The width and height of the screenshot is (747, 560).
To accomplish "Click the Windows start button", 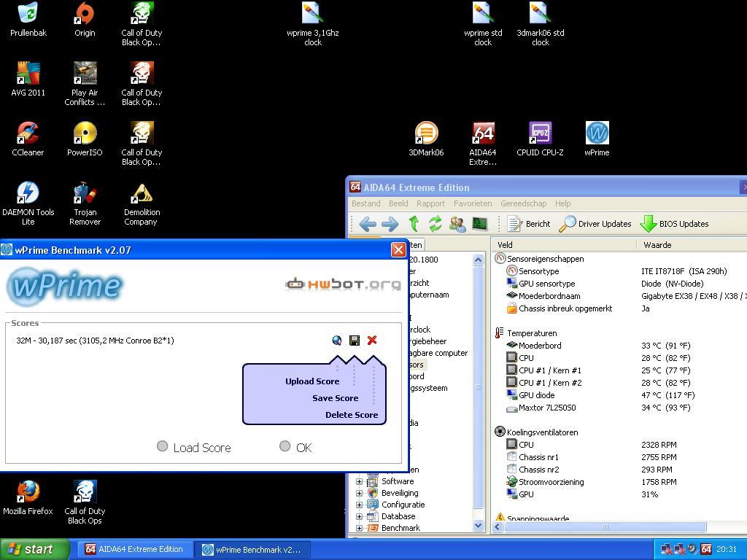I will point(34,549).
